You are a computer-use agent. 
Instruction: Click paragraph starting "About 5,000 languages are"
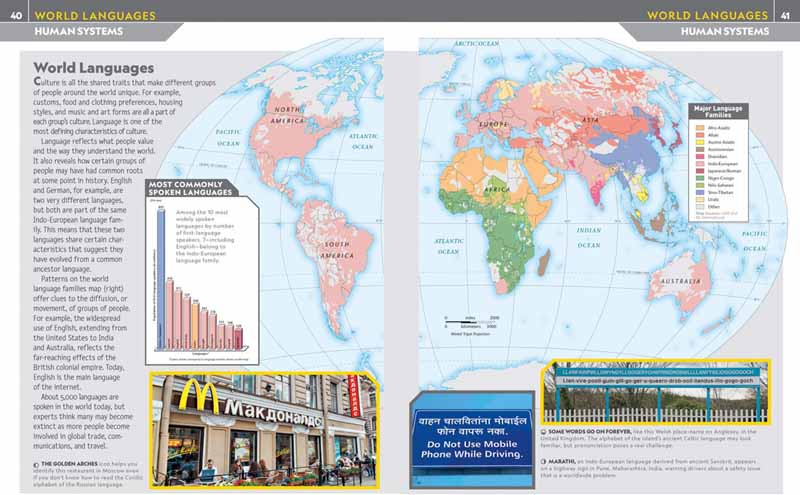83,421
